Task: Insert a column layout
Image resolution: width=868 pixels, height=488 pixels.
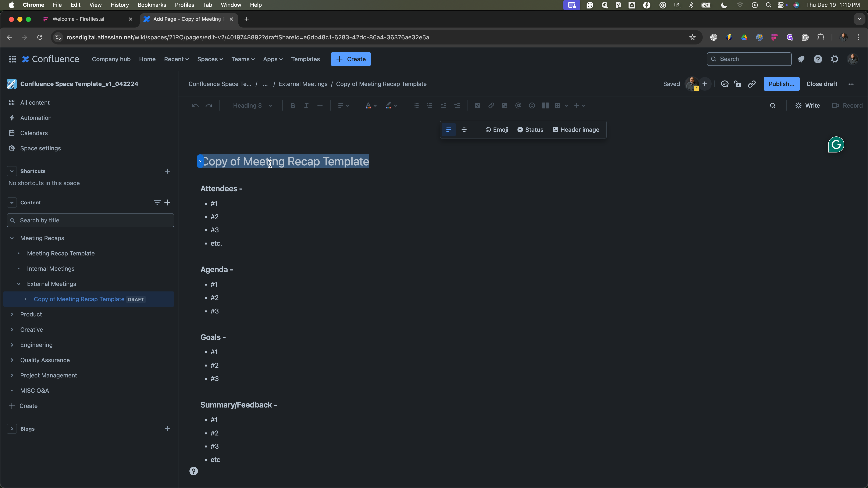Action: coord(545,105)
